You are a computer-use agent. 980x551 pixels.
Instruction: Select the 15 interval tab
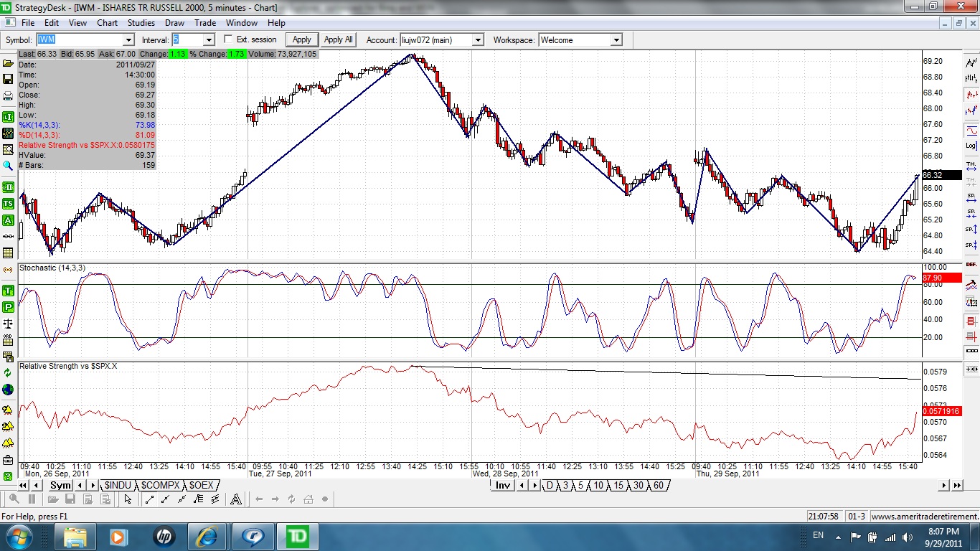[x=618, y=486]
